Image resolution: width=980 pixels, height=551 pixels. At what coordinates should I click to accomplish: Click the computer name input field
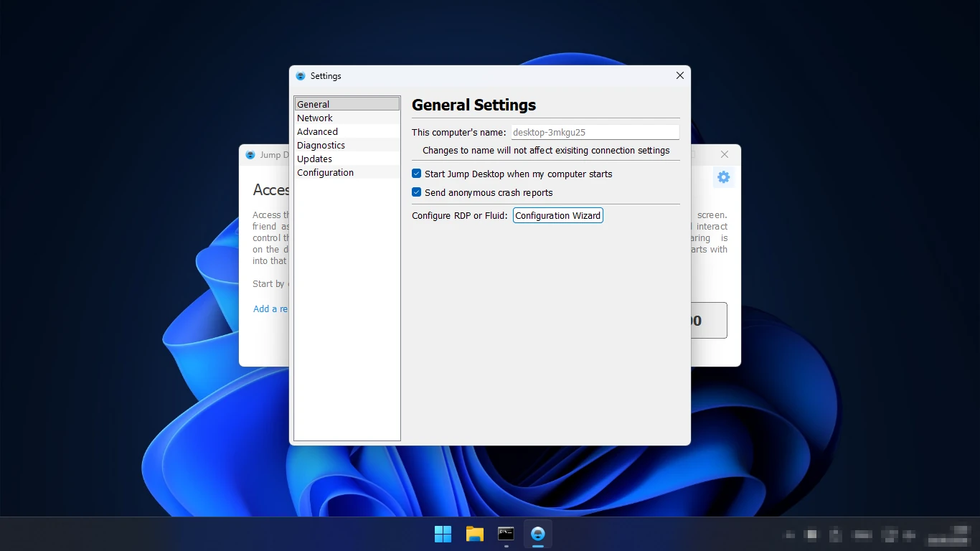click(x=595, y=132)
